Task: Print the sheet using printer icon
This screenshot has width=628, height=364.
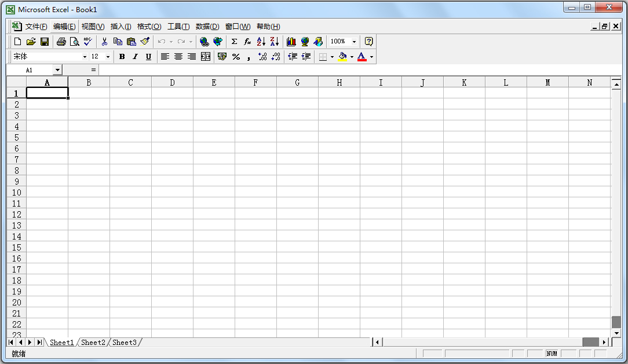Action: [61, 42]
